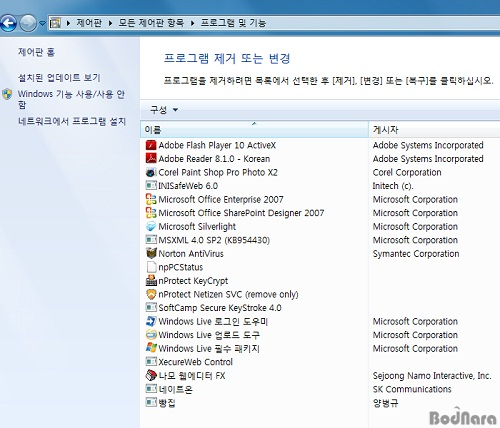
Task: Click the npPCStatus blank file icon
Action: pos(151,267)
